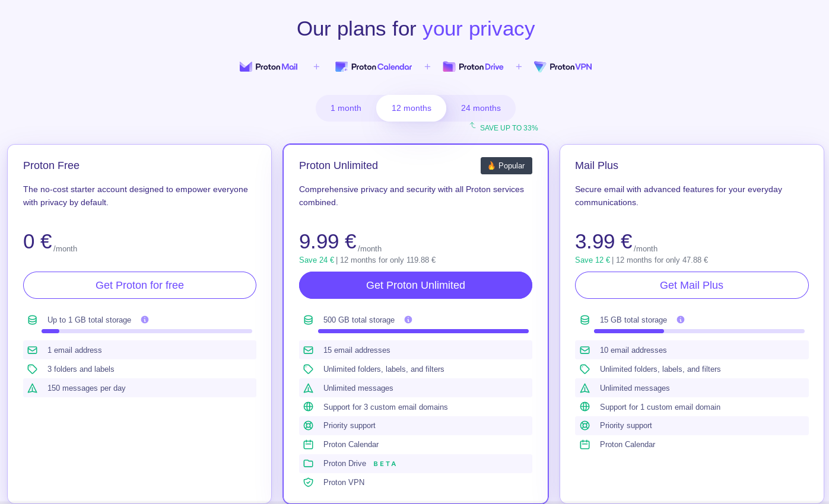Click info icon beside 15 GB total storage

[681, 320]
